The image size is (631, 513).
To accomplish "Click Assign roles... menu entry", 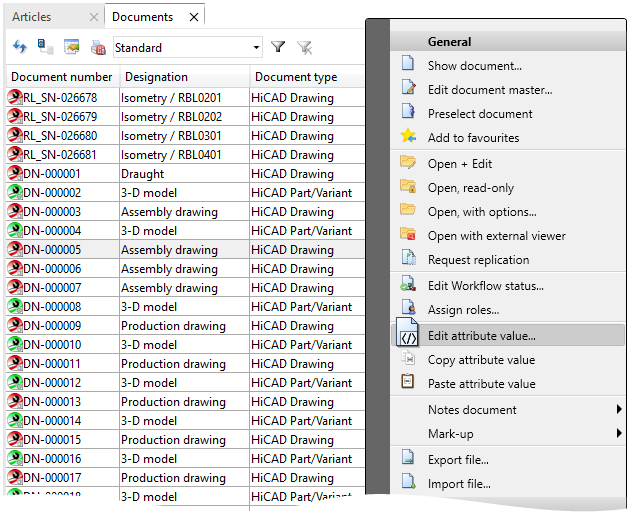I will (x=463, y=310).
